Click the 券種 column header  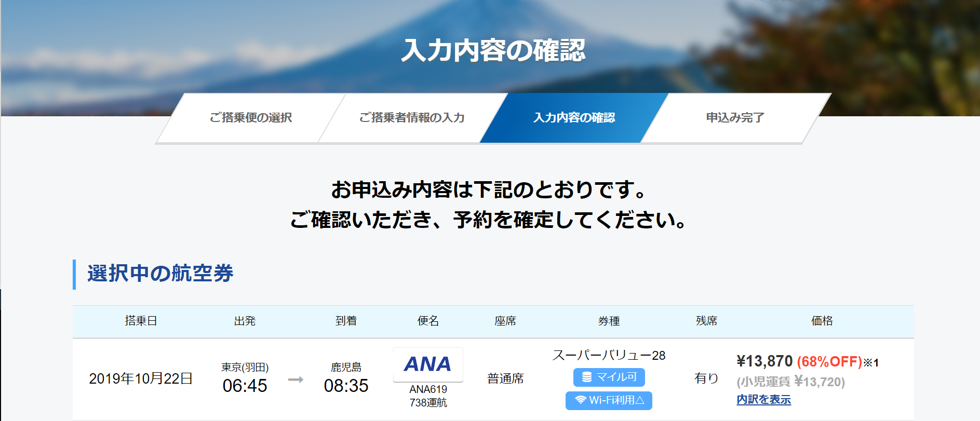609,321
